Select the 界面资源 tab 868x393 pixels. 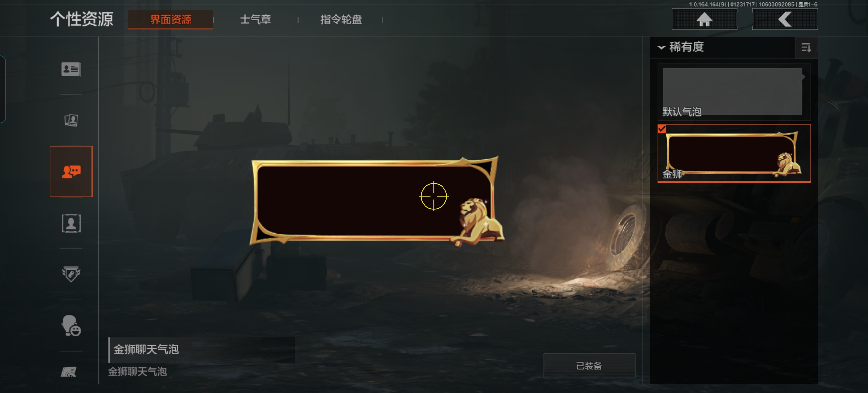point(171,20)
